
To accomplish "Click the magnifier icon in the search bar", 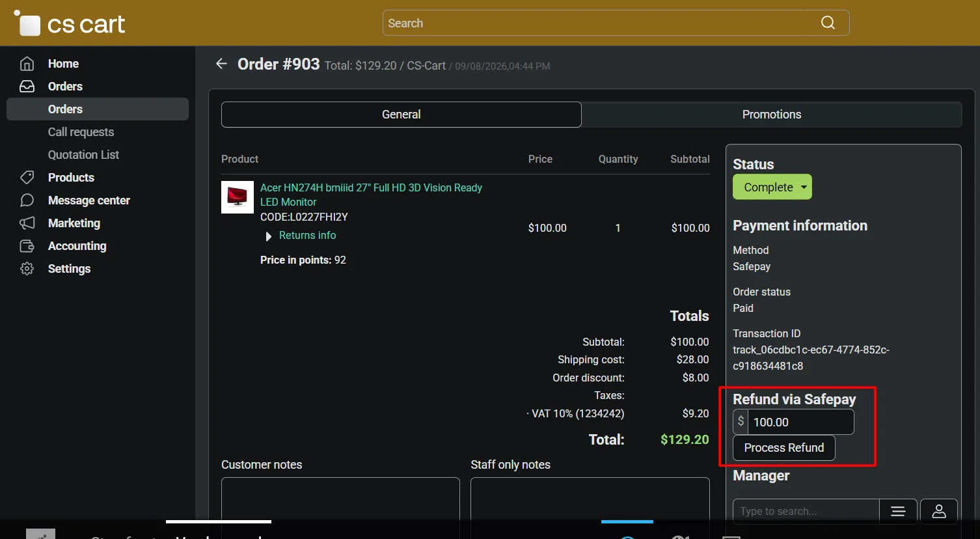I will tap(828, 23).
